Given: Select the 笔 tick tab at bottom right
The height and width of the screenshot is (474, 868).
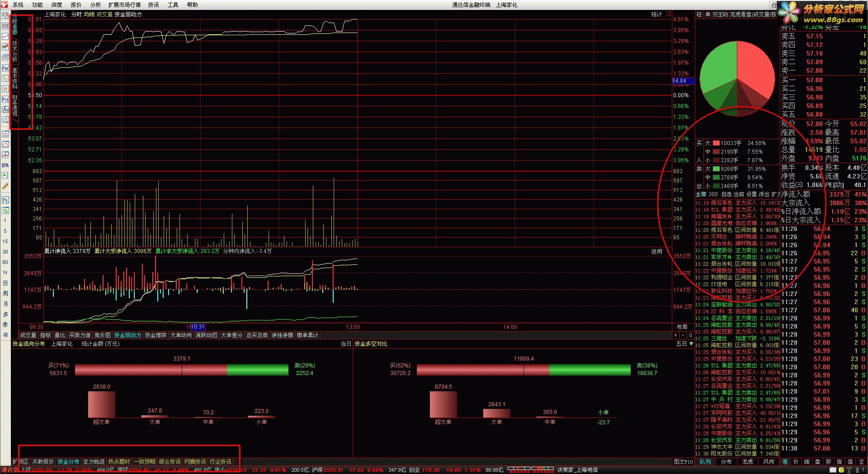Looking at the screenshot, I should (x=785, y=462).
